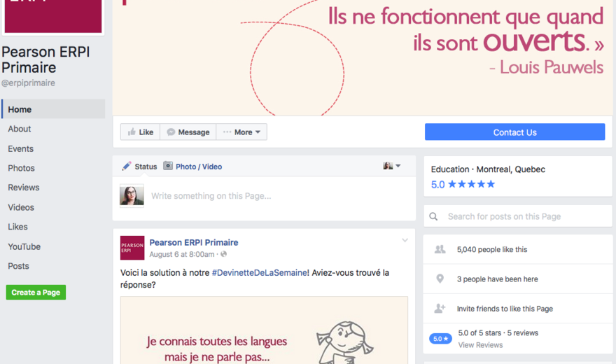Click the blue 5.0 star badge

(440, 339)
